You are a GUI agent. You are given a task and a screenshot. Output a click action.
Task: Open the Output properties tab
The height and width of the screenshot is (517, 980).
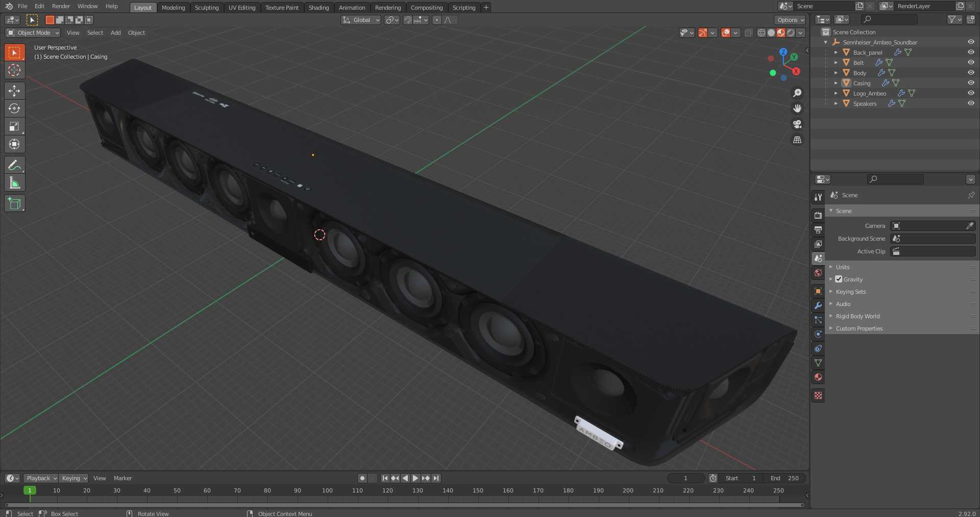pyautogui.click(x=818, y=229)
